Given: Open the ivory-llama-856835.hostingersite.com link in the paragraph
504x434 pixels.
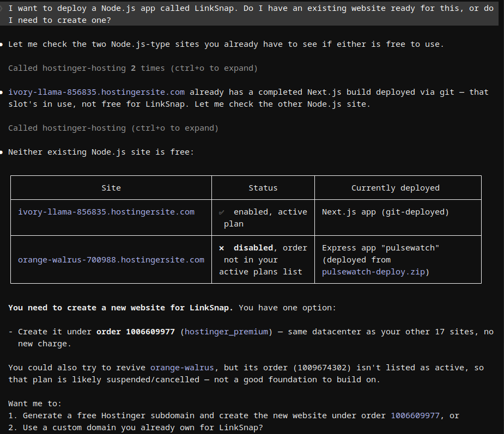Looking at the screenshot, I should coord(96,92).
